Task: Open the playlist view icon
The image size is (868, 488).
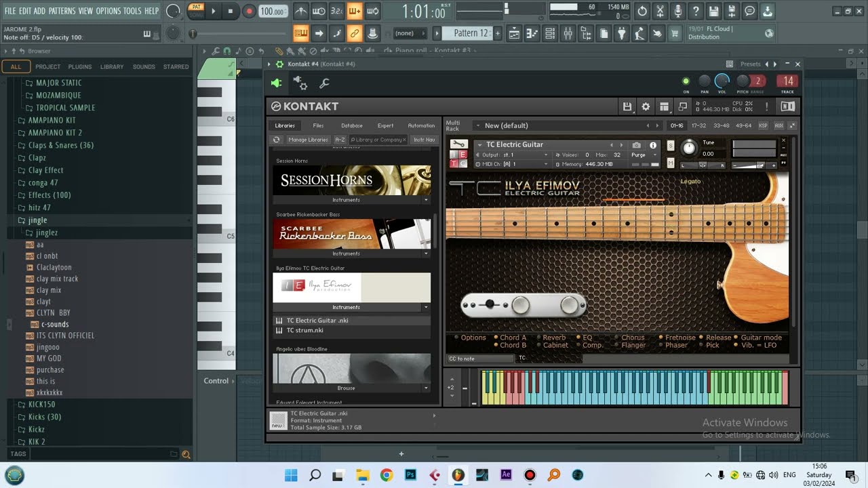Action: [x=514, y=33]
